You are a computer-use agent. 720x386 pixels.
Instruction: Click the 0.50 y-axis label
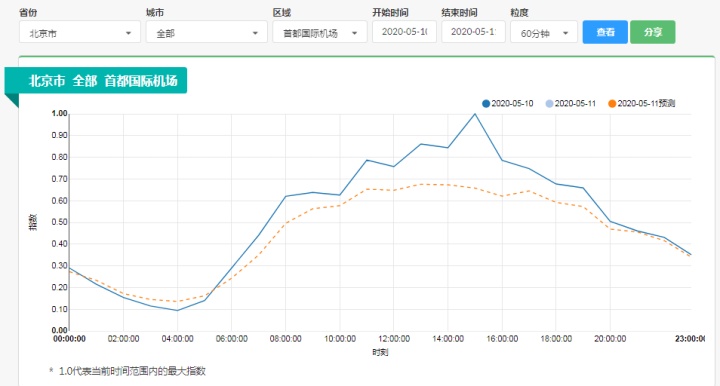tap(59, 222)
